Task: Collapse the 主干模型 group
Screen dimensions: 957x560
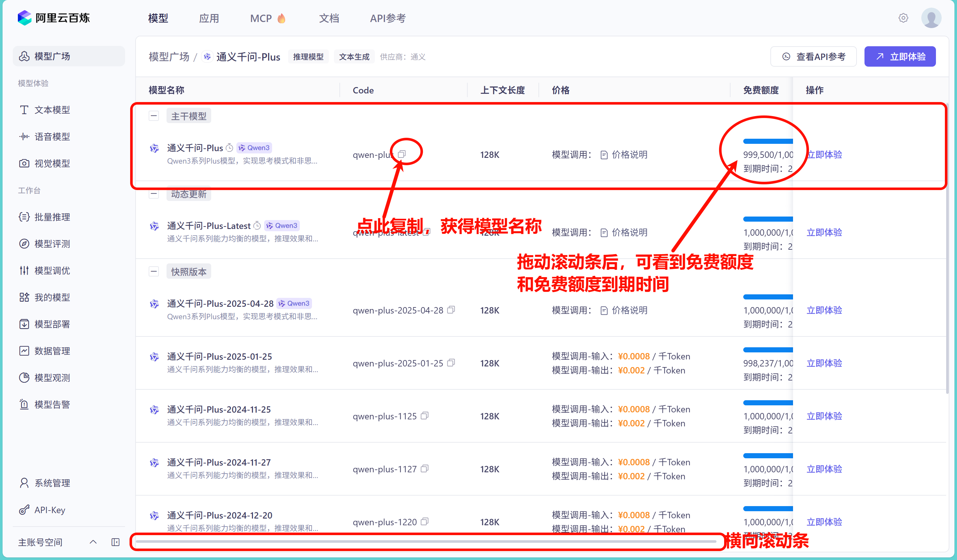Action: (153, 116)
